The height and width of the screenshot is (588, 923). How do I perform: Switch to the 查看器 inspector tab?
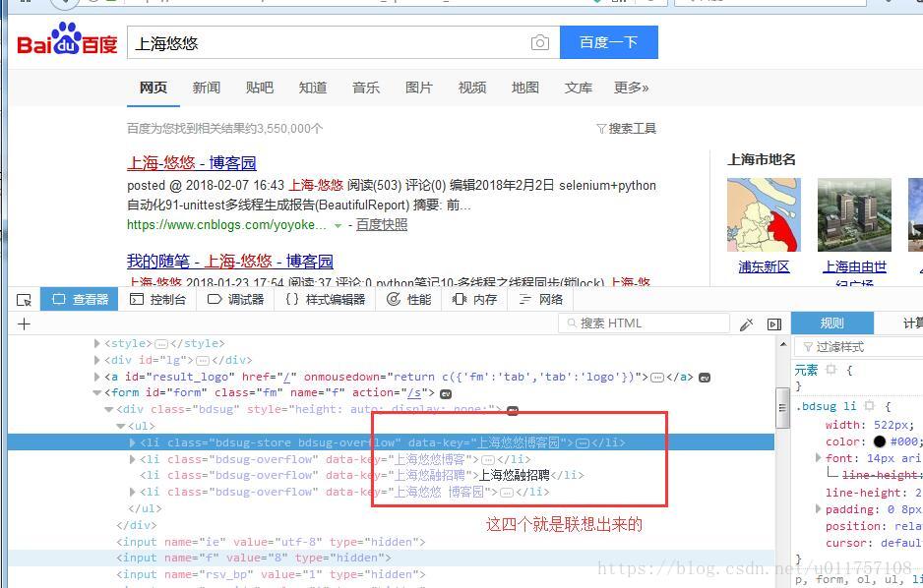[x=80, y=300]
